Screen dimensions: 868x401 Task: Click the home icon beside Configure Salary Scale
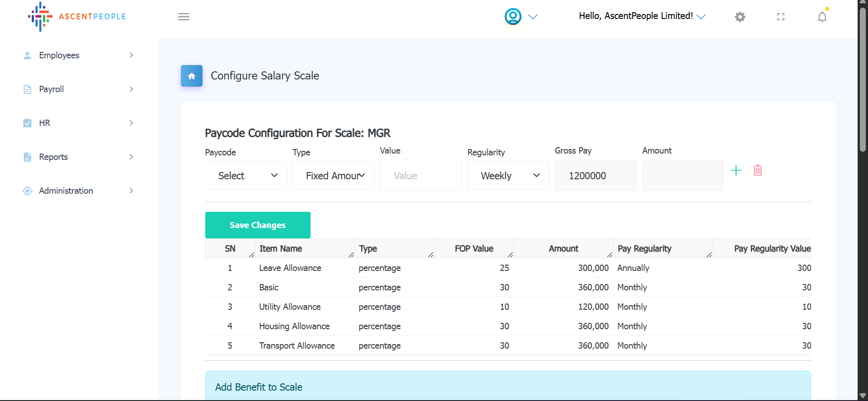[x=192, y=76]
